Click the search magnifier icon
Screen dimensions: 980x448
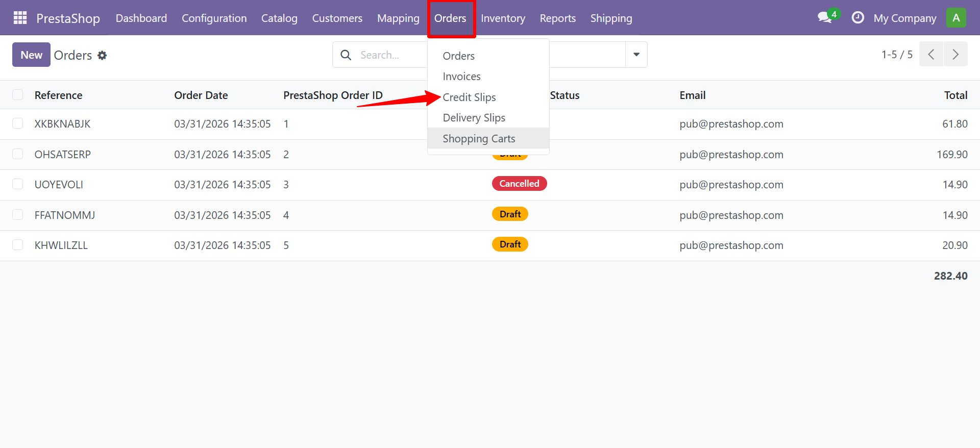[x=346, y=55]
